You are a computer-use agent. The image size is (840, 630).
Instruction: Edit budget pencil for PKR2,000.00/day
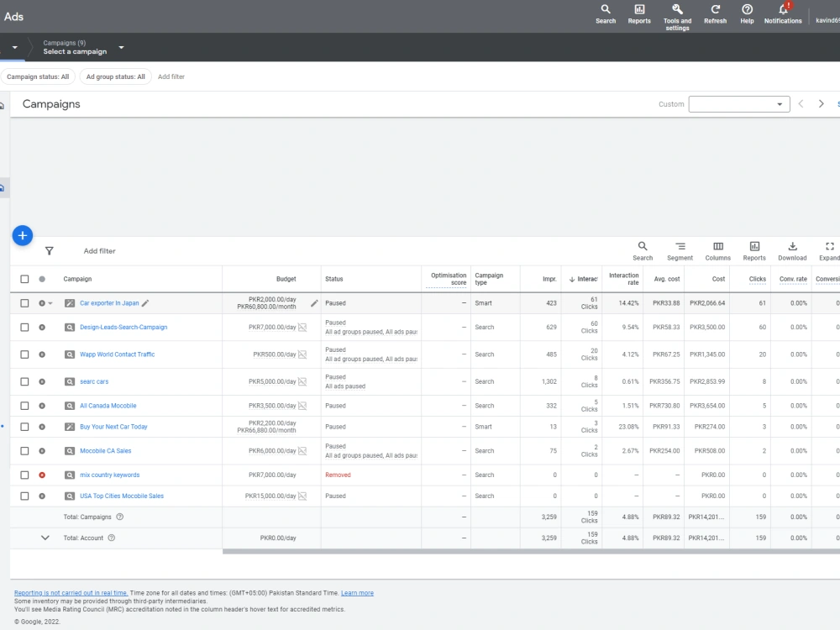[314, 303]
